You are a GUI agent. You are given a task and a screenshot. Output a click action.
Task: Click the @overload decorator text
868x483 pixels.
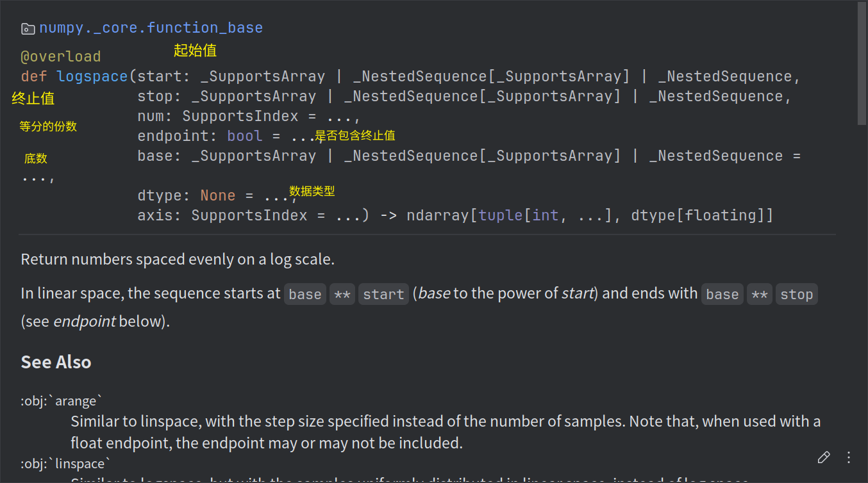(x=61, y=57)
